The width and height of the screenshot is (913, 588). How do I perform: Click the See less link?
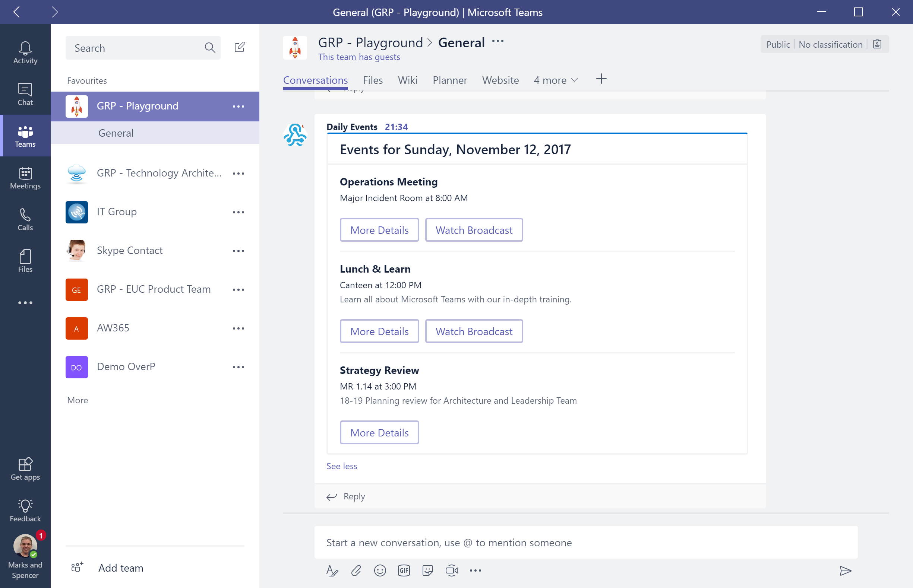(x=341, y=466)
